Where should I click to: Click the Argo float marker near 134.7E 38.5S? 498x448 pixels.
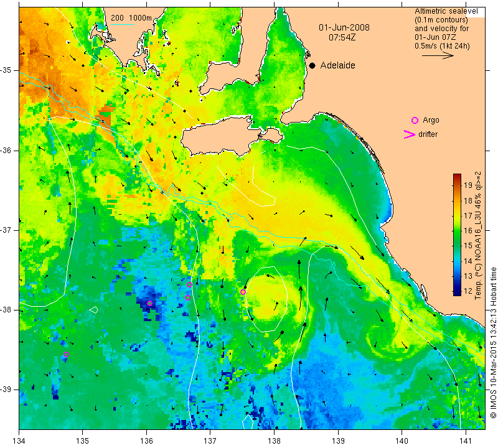(x=66, y=354)
